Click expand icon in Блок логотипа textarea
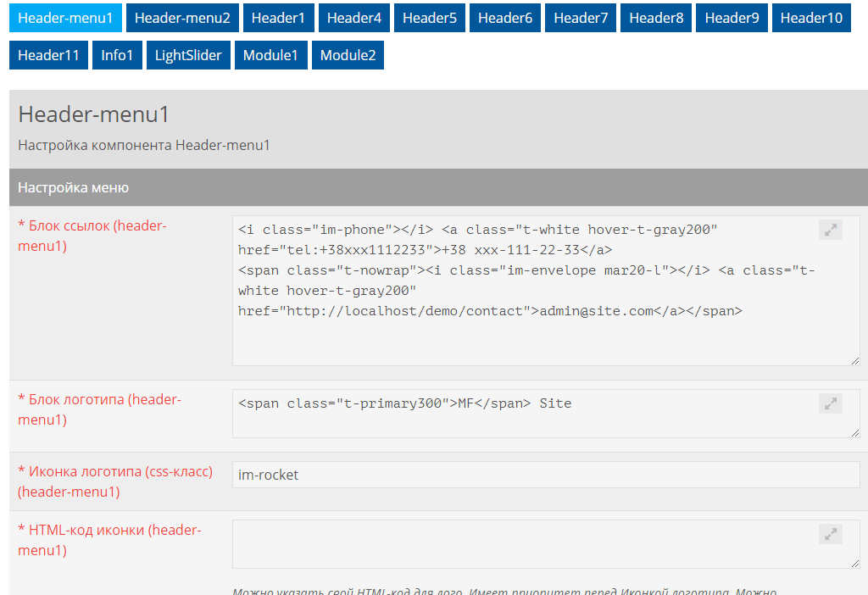868x595 pixels. 831,404
